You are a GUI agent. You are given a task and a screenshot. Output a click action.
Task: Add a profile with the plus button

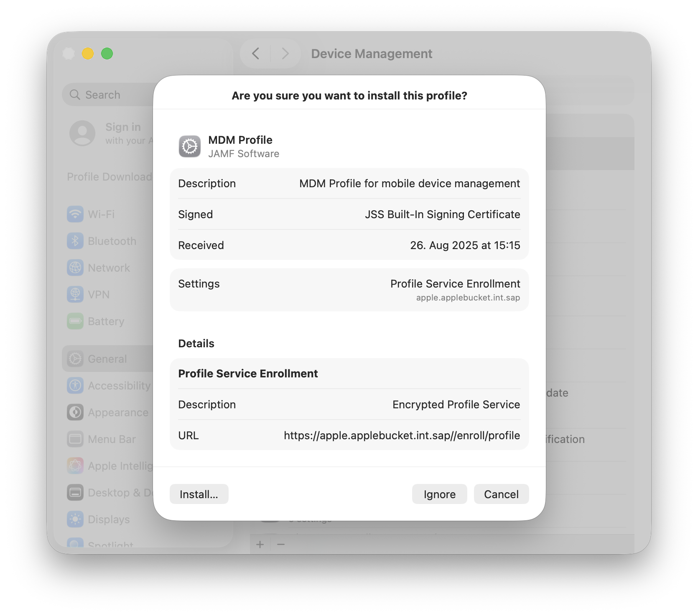pyautogui.click(x=260, y=544)
